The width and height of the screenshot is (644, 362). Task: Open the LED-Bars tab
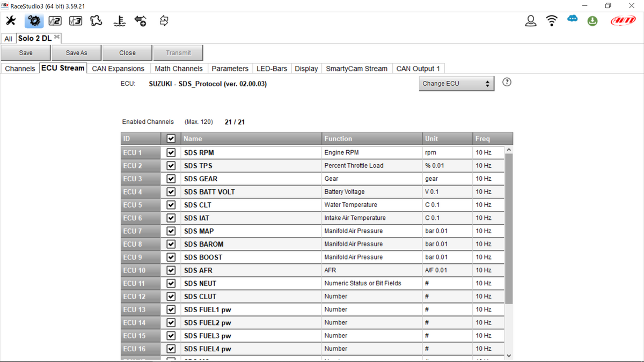tap(272, 69)
